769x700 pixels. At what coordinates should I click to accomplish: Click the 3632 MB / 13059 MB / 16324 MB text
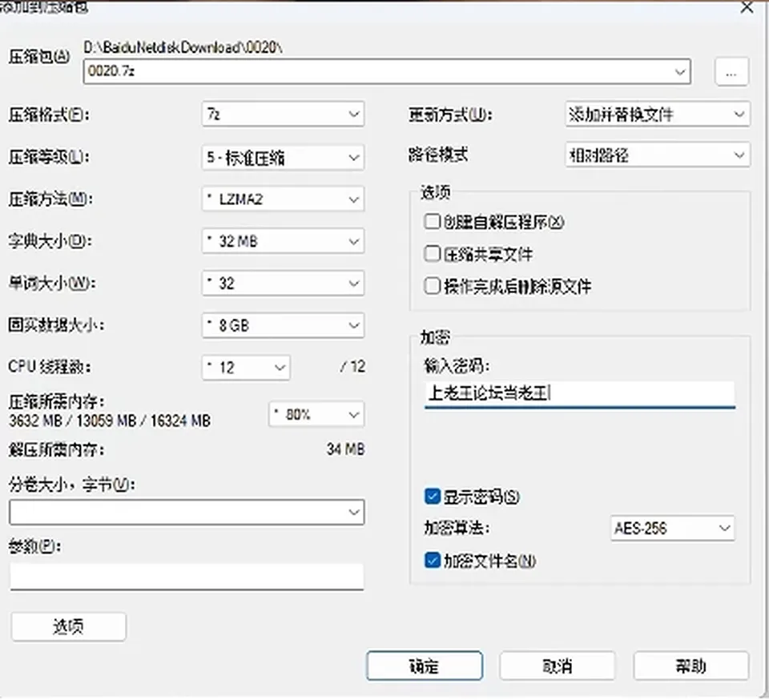click(110, 420)
